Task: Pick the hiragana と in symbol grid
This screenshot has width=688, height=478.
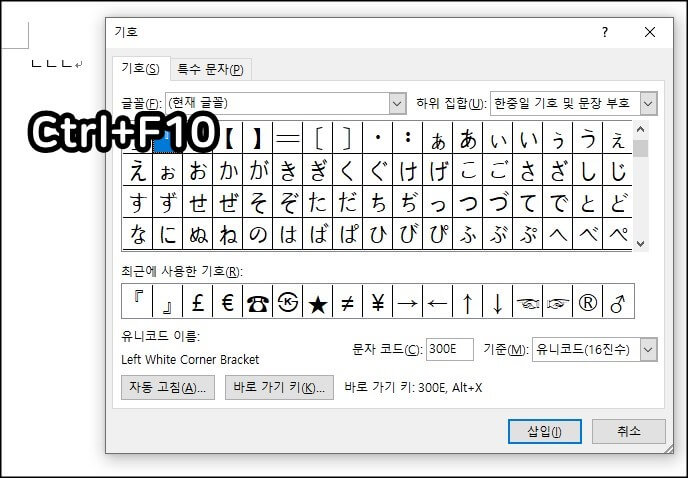Action: coord(588,201)
